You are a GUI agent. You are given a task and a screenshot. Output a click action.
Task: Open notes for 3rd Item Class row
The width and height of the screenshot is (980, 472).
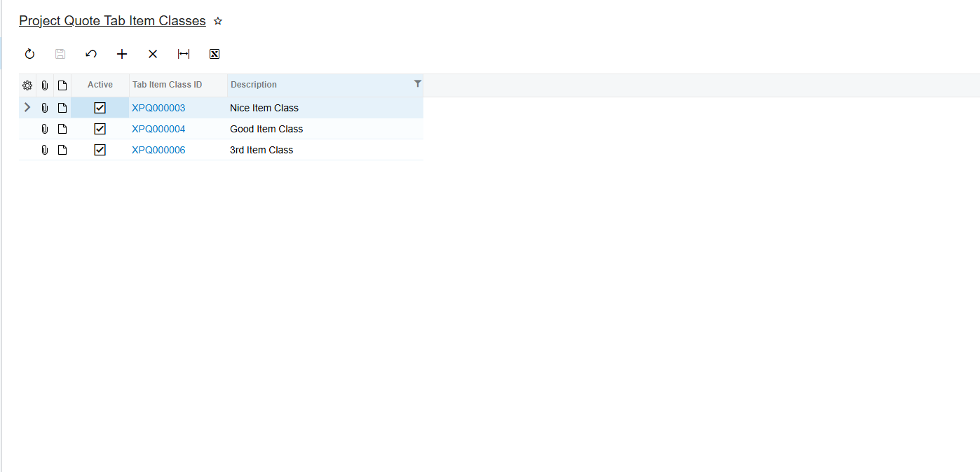point(62,150)
